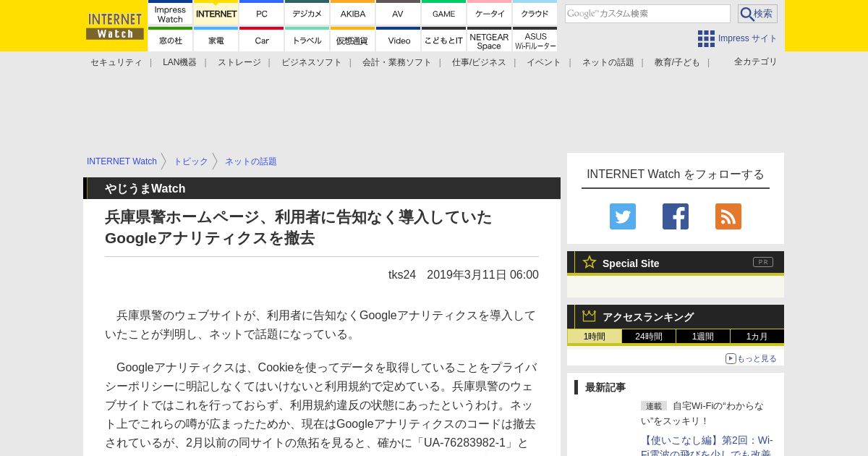
Task: Open the こどもとIT tab
Action: [x=443, y=40]
